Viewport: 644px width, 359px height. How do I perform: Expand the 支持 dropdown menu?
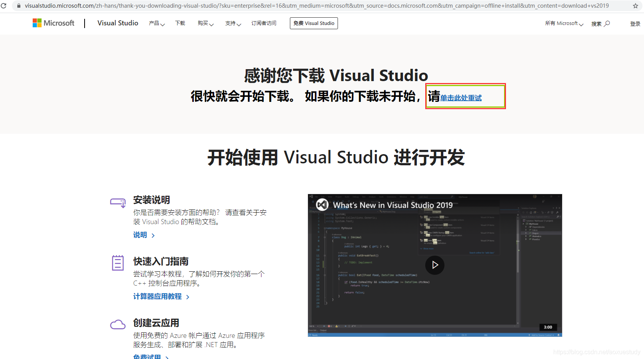[233, 23]
